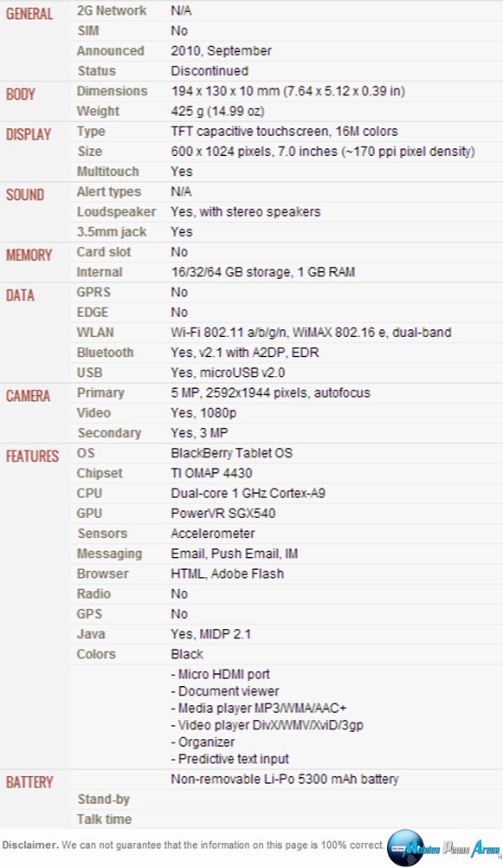Open the DISPLAY section heading
Image resolution: width=503 pixels, height=868 pixels.
29,134
